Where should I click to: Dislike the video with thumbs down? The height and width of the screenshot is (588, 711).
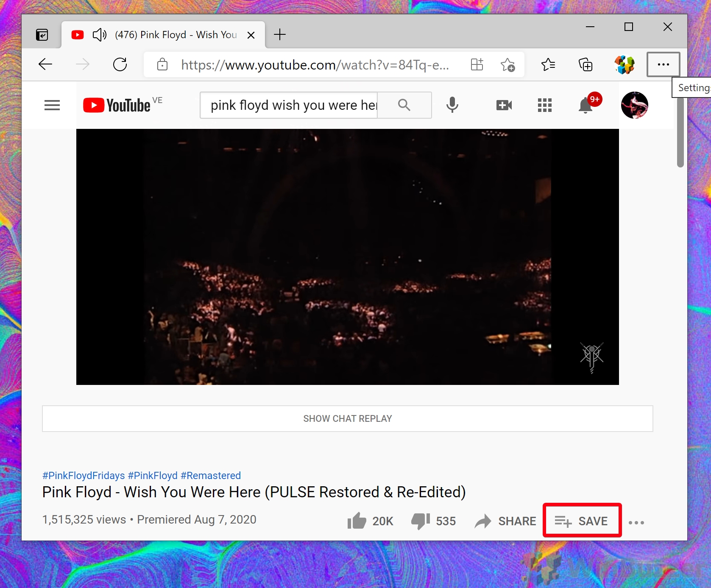pyautogui.click(x=433, y=521)
